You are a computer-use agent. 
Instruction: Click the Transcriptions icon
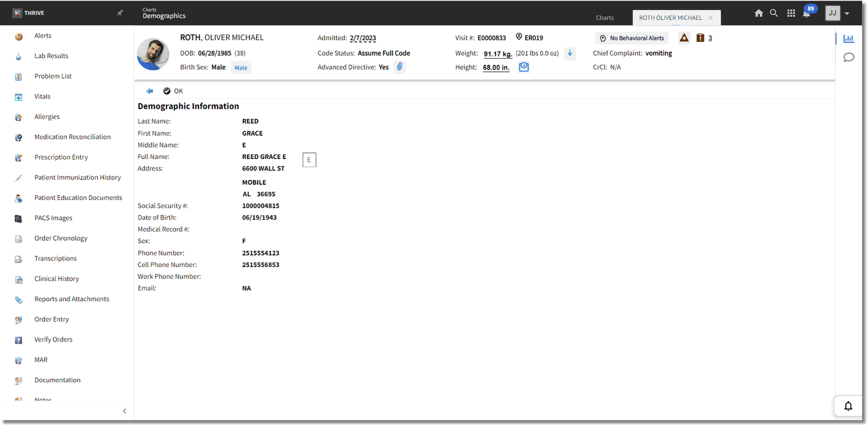(x=19, y=259)
